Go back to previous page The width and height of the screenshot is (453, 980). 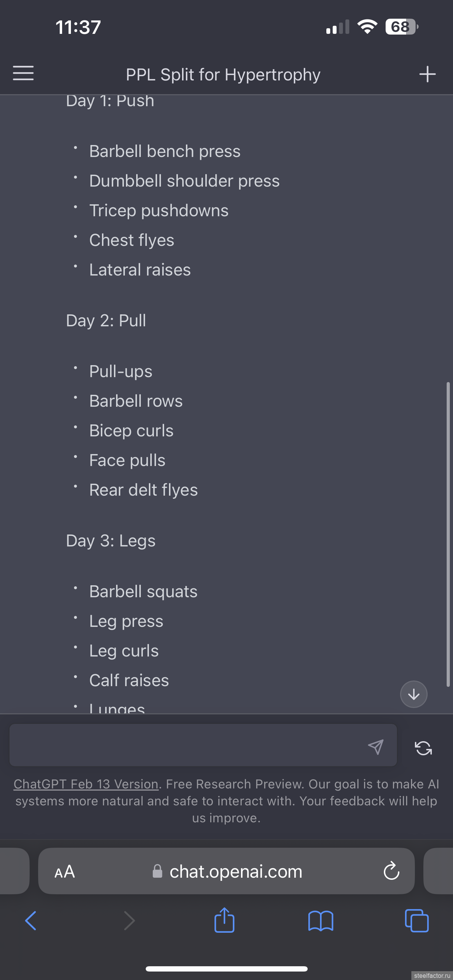pyautogui.click(x=31, y=921)
